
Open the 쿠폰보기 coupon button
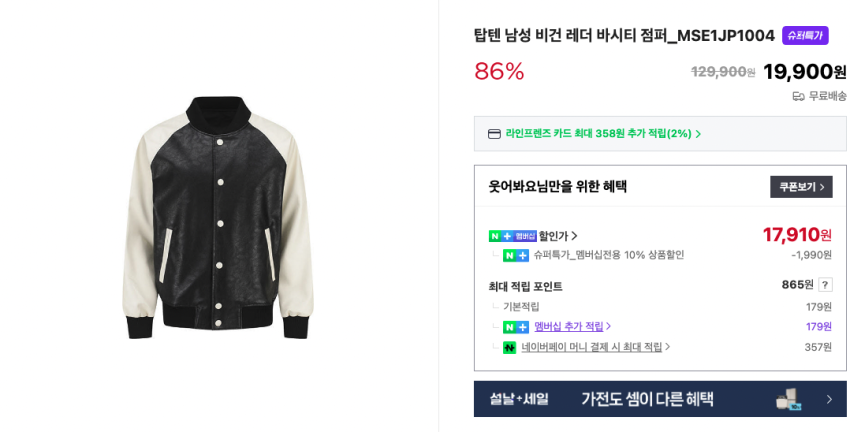(801, 187)
